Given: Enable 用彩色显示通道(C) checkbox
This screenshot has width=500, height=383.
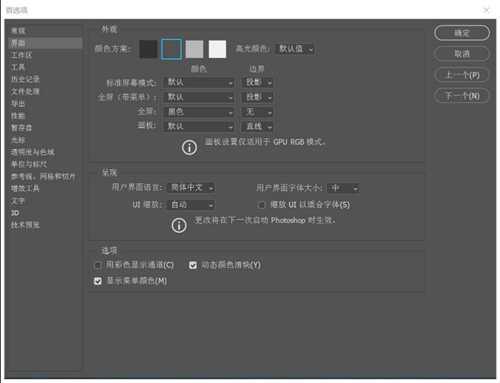Looking at the screenshot, I should point(97,265).
